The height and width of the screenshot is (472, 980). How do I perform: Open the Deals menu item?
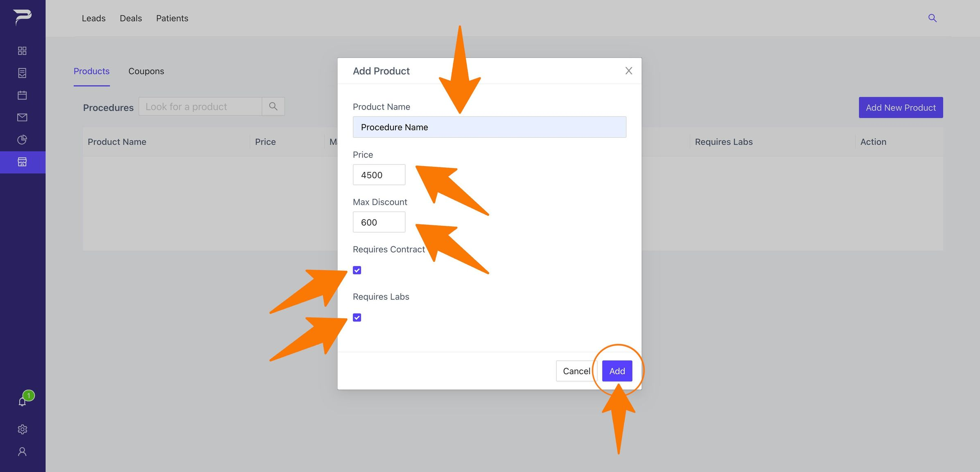click(x=131, y=18)
